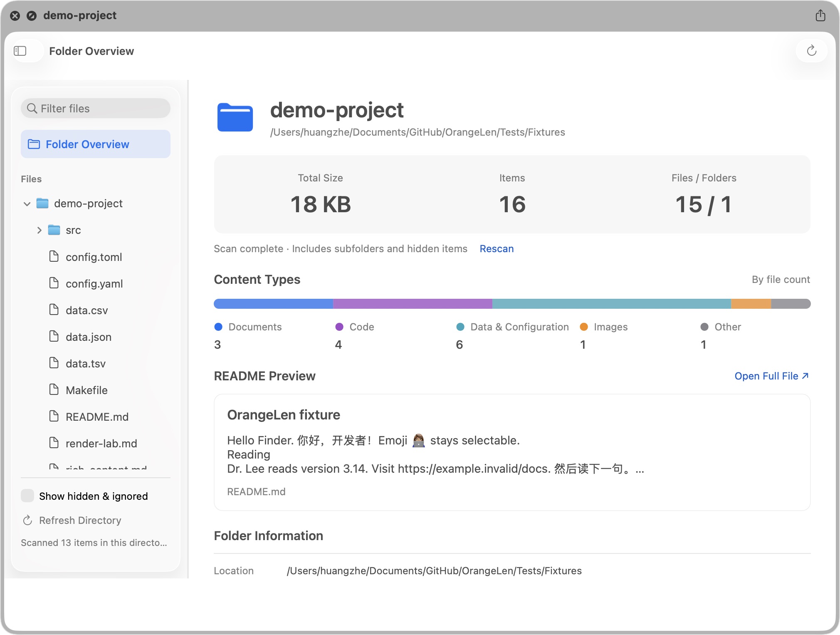Click the README.md file icon in tree
This screenshot has height=635, width=840.
tap(54, 416)
